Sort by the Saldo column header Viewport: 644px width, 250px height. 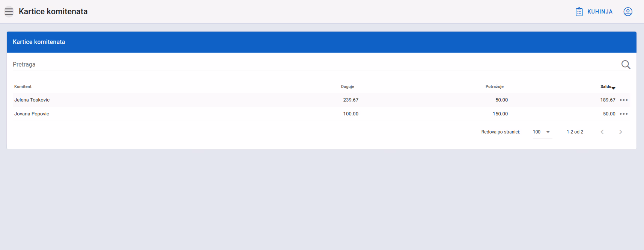[606, 86]
